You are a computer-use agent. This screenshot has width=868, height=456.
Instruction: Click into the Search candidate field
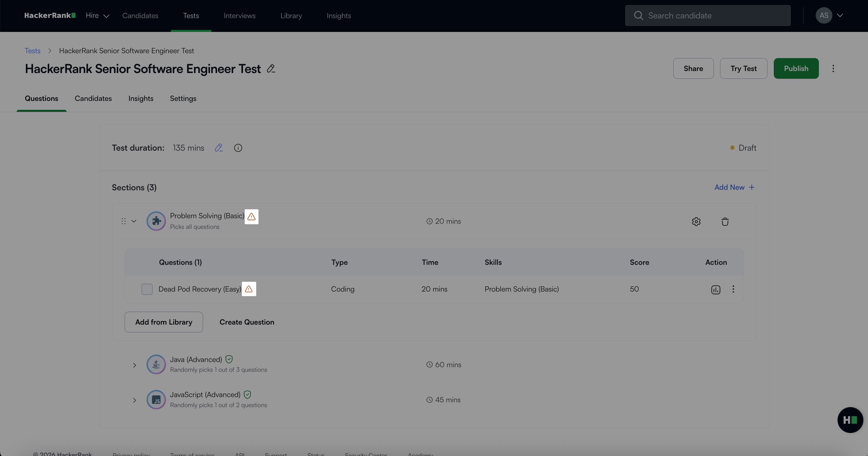coord(708,16)
